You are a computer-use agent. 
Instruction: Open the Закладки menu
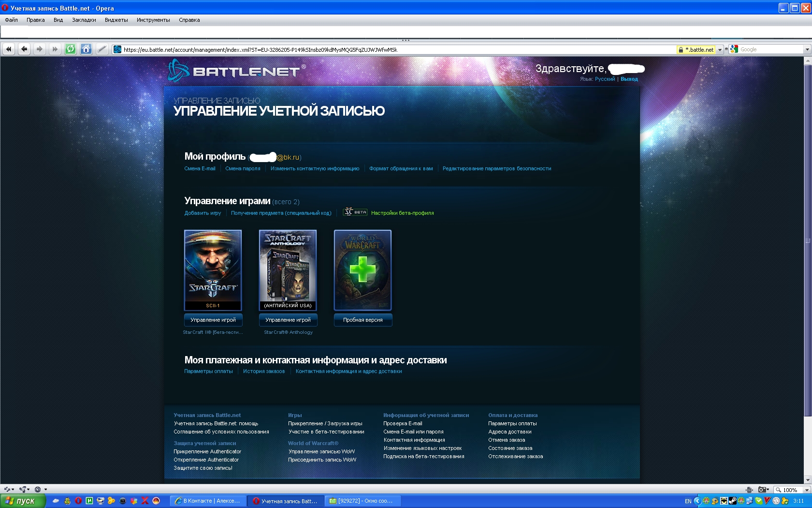click(x=84, y=20)
